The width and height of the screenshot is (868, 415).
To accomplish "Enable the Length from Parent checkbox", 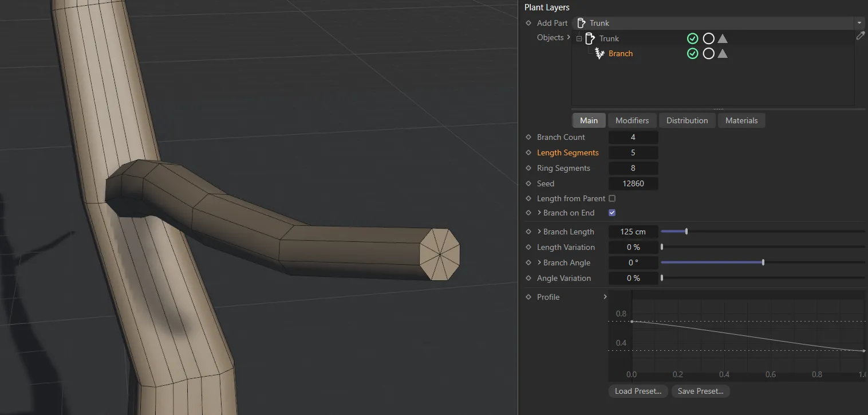I will pyautogui.click(x=612, y=198).
